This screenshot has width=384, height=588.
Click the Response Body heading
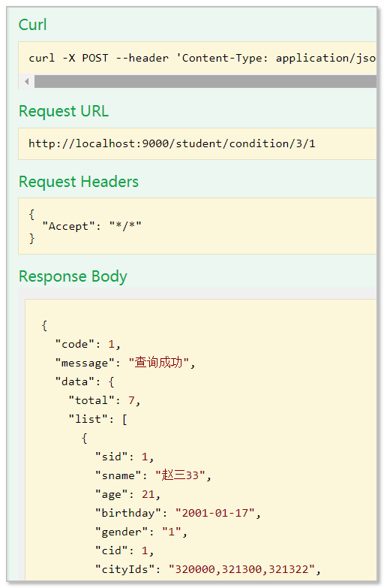(73, 276)
